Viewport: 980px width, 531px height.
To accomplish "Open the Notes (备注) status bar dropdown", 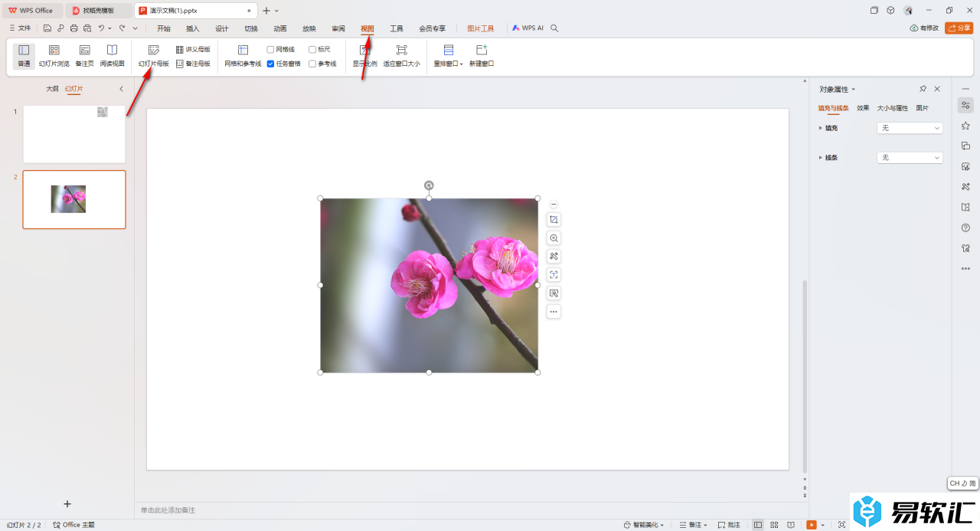I will (x=694, y=525).
